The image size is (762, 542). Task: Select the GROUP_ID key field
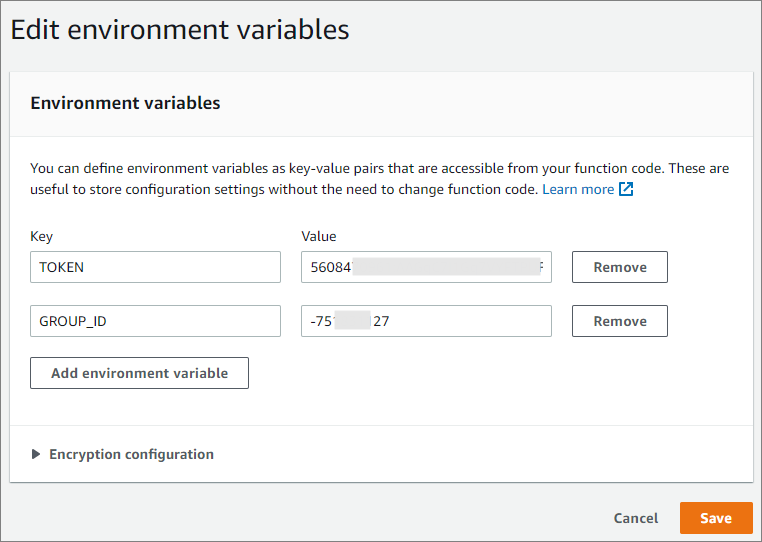coord(155,321)
